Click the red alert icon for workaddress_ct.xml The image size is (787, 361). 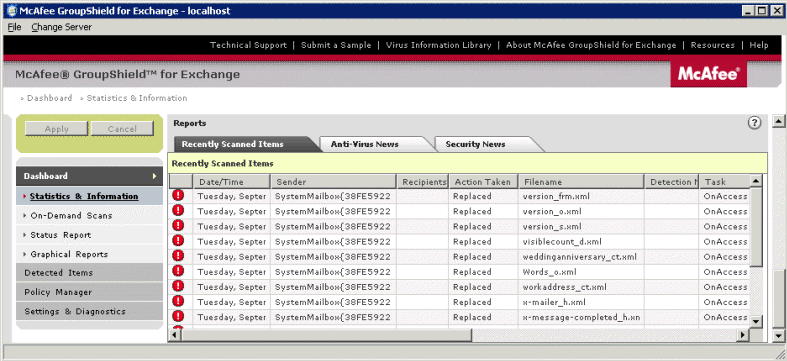[178, 286]
